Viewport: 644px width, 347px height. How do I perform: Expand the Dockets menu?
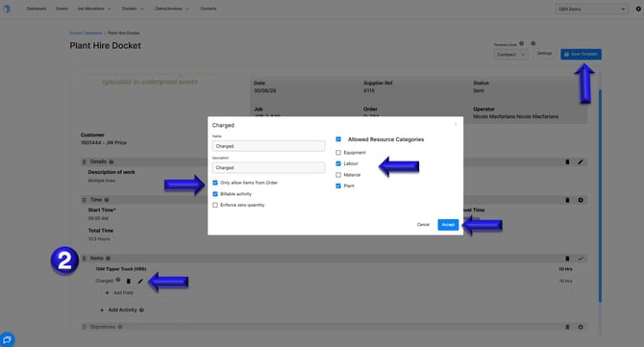133,9
